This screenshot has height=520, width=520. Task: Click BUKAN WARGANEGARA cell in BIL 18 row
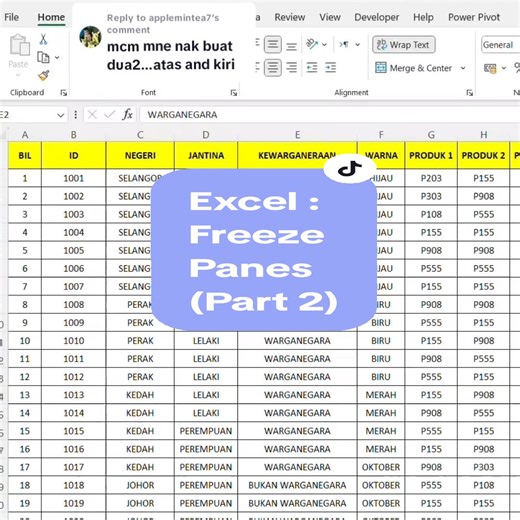tap(297, 485)
